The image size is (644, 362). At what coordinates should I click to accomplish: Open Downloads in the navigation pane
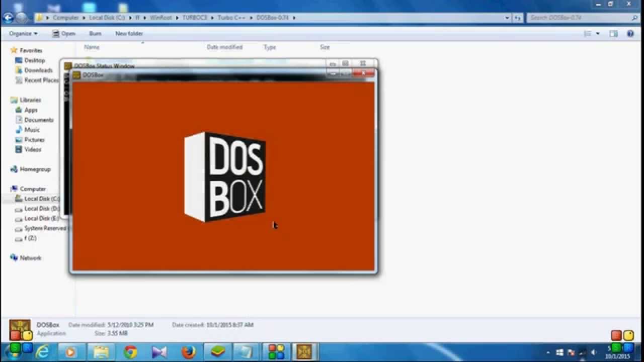(x=39, y=70)
